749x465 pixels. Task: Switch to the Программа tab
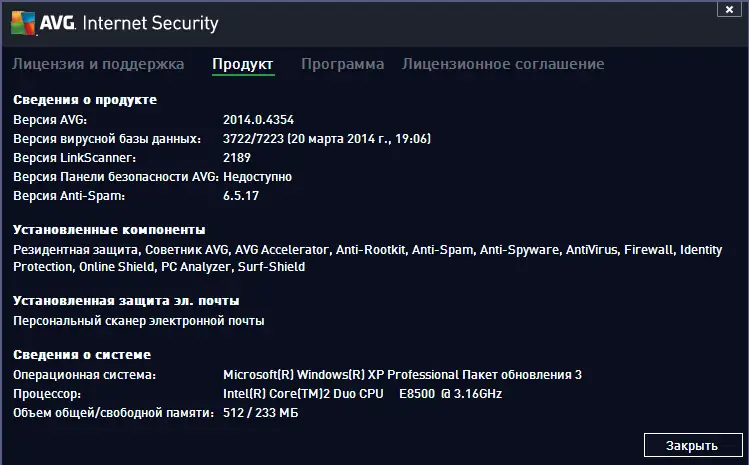(x=342, y=64)
